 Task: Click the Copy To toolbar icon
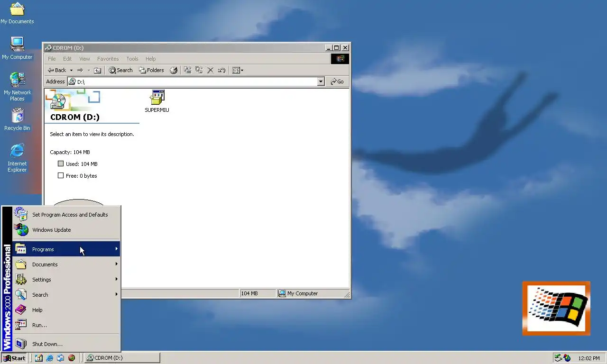[x=199, y=70]
